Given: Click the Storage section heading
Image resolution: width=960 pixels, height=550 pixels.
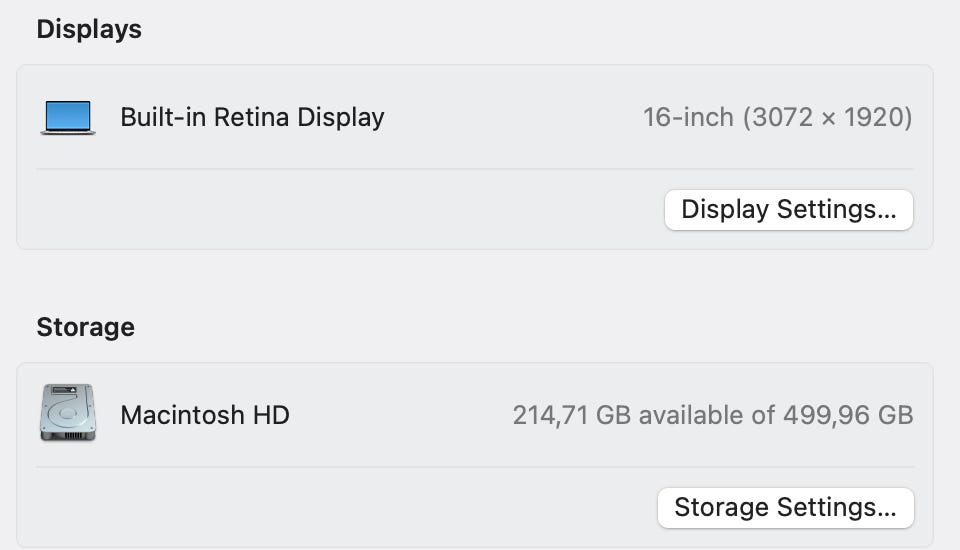Looking at the screenshot, I should [x=85, y=327].
